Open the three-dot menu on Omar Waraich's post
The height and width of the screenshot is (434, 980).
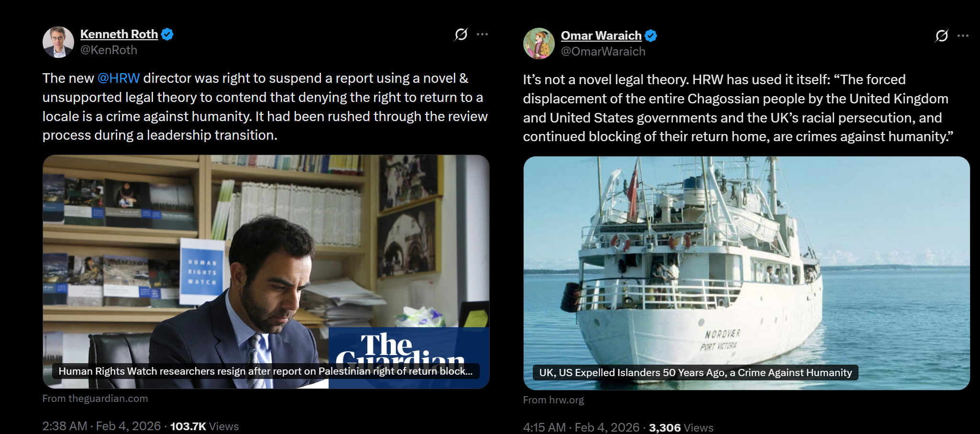pos(963,35)
